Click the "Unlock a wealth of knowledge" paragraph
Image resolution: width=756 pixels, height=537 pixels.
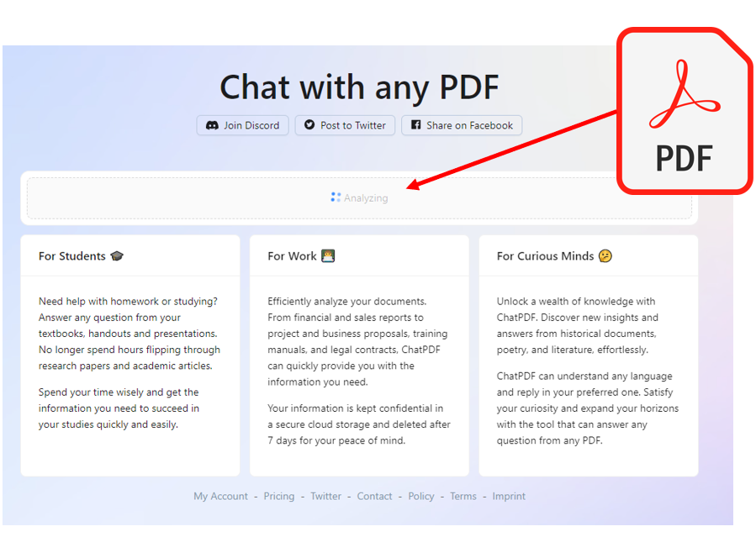pos(577,325)
